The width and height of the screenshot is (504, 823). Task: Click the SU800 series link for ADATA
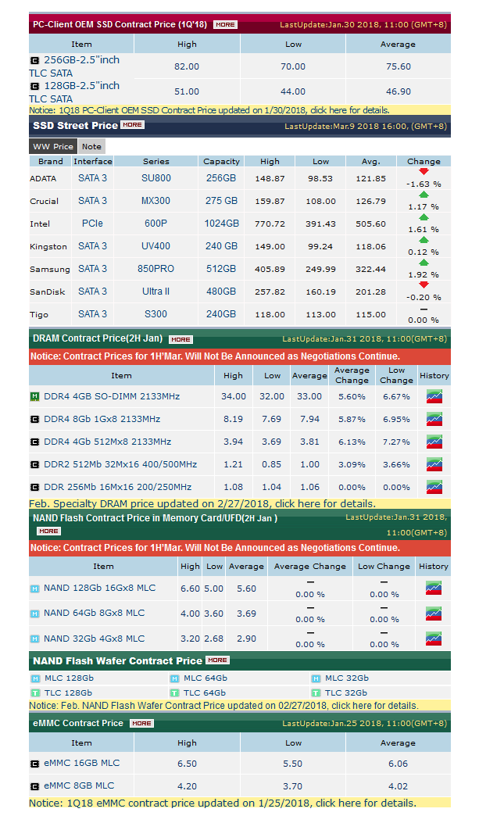(x=156, y=178)
